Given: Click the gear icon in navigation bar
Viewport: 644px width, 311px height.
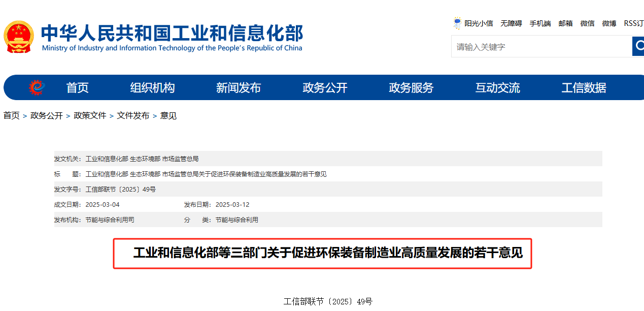Looking at the screenshot, I should [37, 88].
